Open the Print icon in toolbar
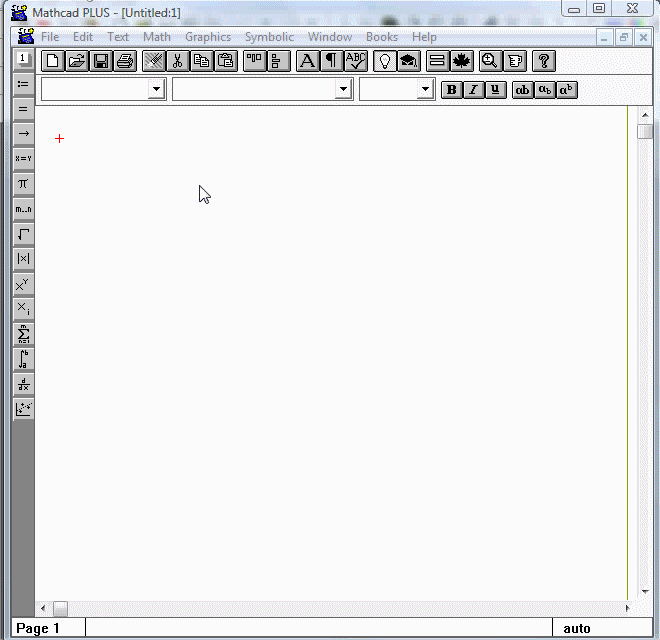Image resolution: width=660 pixels, height=640 pixels. [124, 61]
